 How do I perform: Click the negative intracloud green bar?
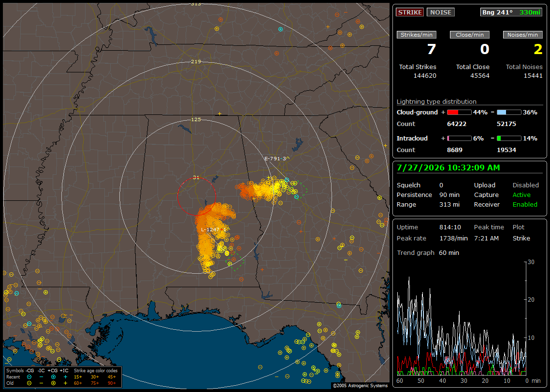[508, 139]
